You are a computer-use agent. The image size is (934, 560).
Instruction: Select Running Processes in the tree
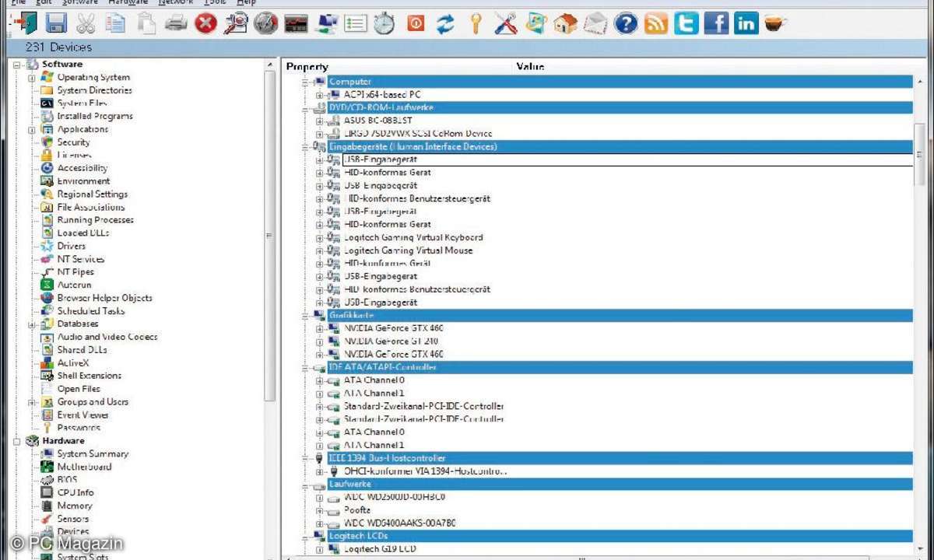pyautogui.click(x=95, y=220)
